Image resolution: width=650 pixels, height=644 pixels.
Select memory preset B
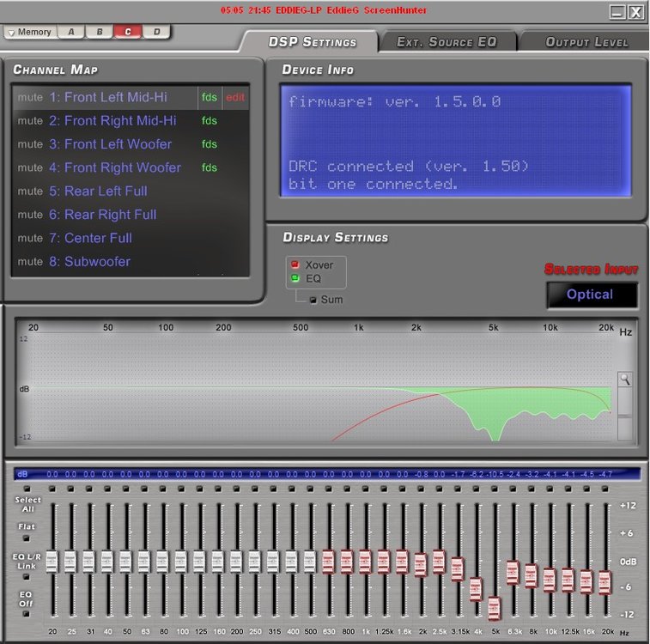100,32
